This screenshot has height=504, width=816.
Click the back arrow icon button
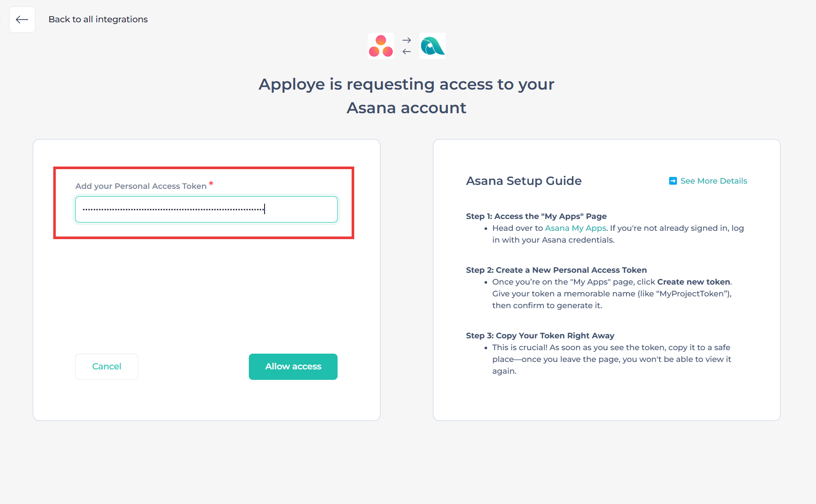[x=22, y=20]
